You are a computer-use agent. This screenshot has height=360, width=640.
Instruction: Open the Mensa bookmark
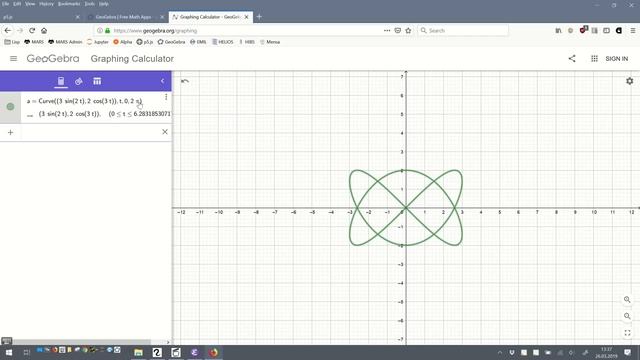[270, 42]
